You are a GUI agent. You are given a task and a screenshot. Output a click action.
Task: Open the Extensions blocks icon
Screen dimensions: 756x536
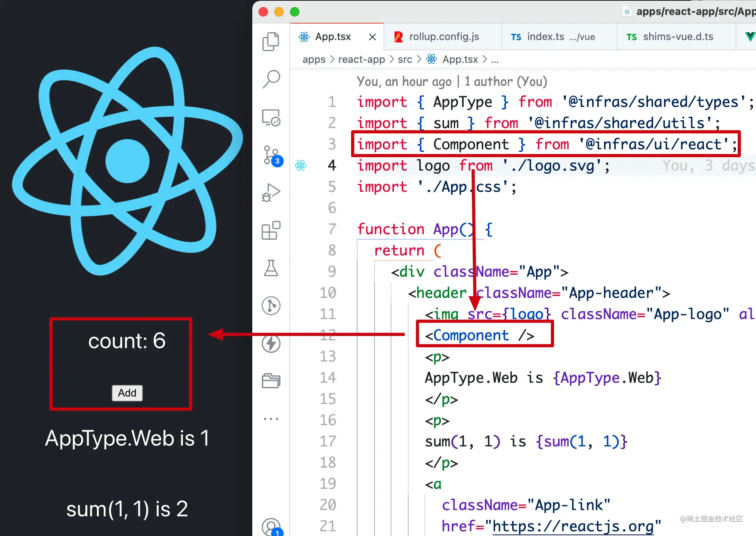pos(271,230)
